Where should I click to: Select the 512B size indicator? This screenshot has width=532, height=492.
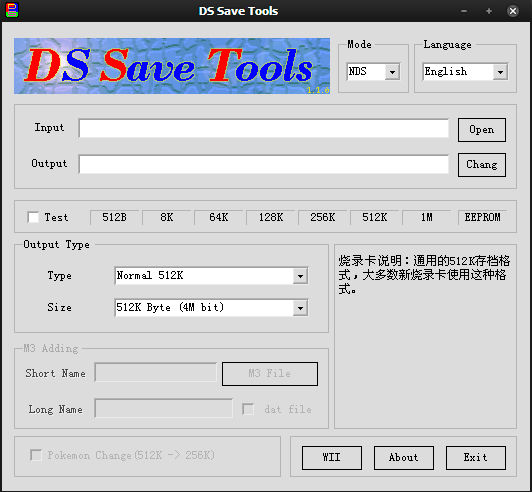tap(114, 217)
